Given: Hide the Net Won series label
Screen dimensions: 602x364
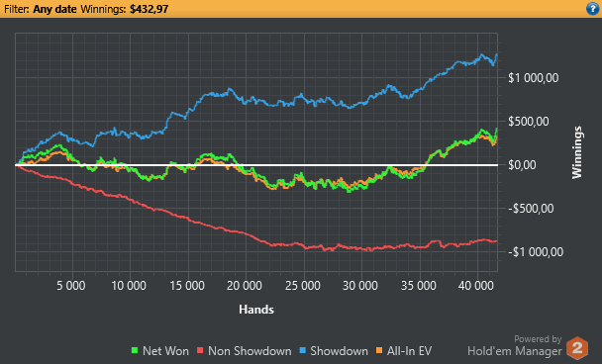Looking at the screenshot, I should click(165, 351).
